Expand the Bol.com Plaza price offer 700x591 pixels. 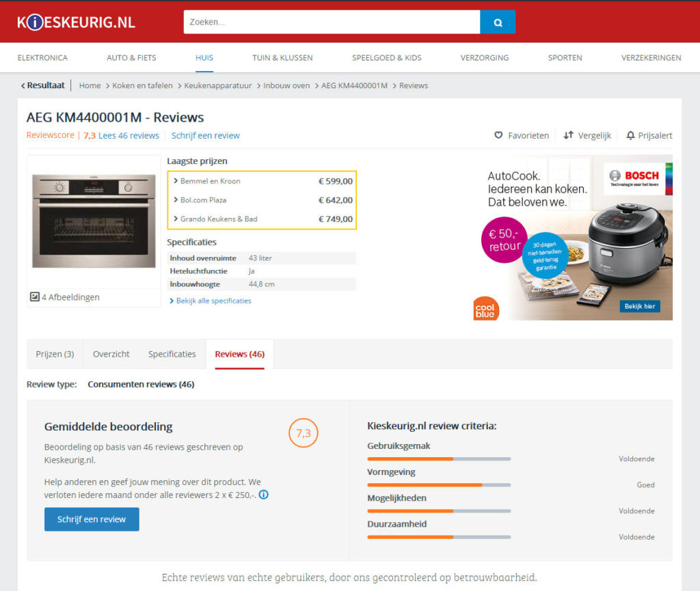point(262,200)
